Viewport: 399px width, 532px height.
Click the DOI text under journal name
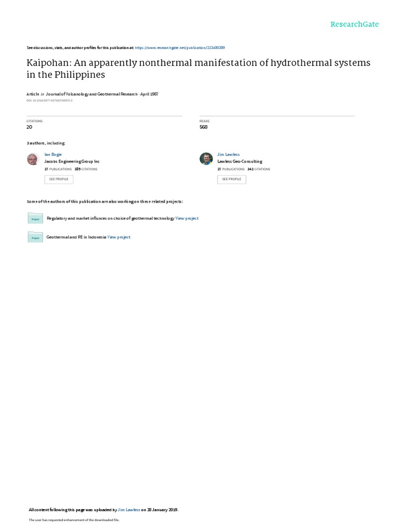pyautogui.click(x=49, y=100)
